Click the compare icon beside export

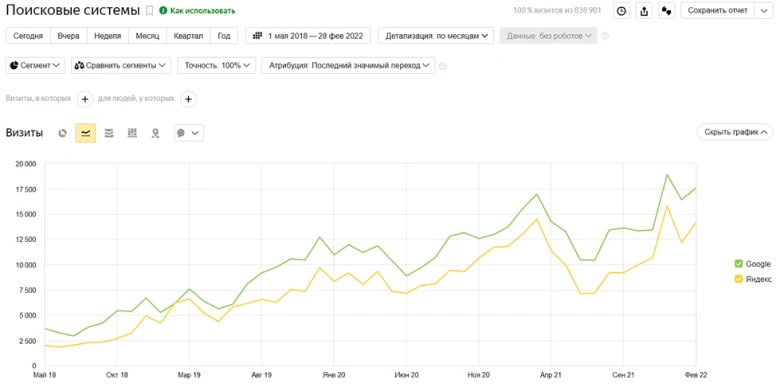pos(667,11)
